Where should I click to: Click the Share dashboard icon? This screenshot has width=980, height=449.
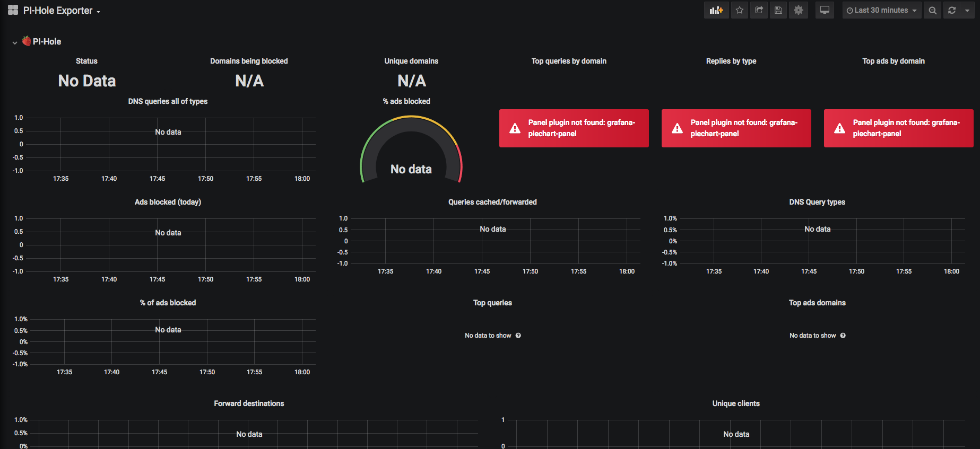(759, 10)
